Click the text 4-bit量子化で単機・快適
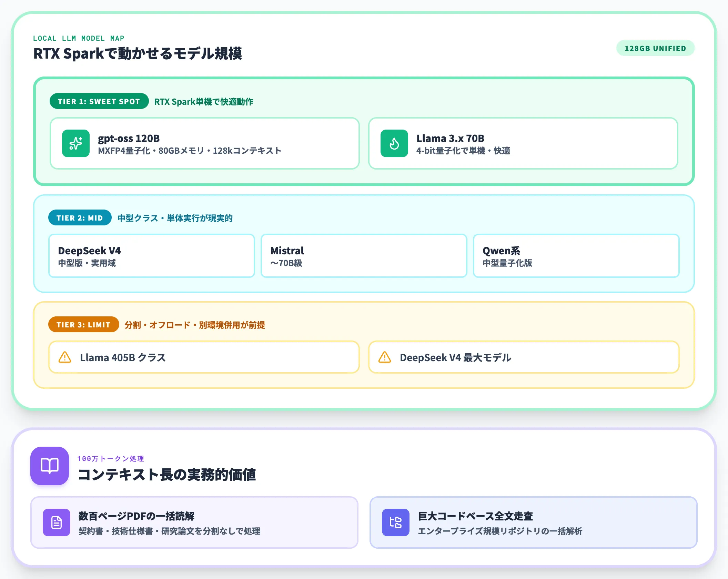The image size is (728, 579). (x=463, y=151)
